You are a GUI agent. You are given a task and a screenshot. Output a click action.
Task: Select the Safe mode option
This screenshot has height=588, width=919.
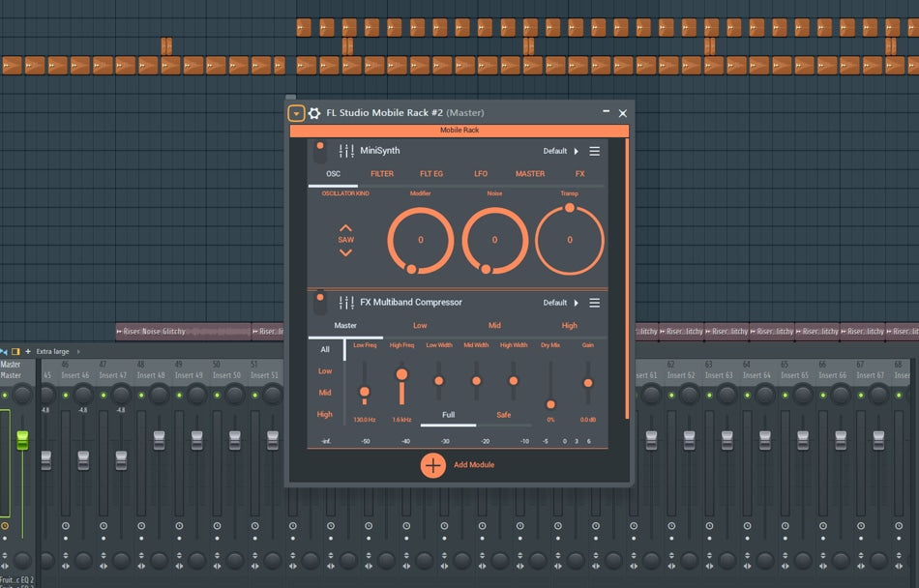click(x=503, y=415)
